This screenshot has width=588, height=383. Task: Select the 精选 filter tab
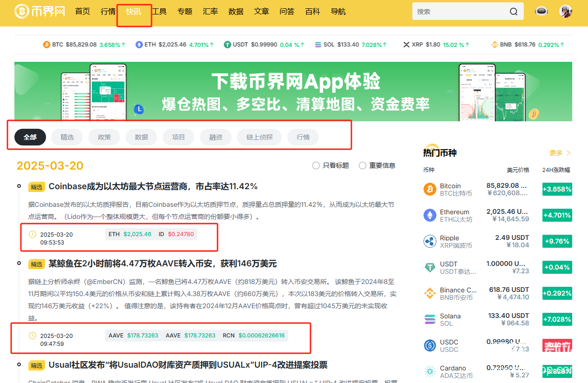point(67,137)
